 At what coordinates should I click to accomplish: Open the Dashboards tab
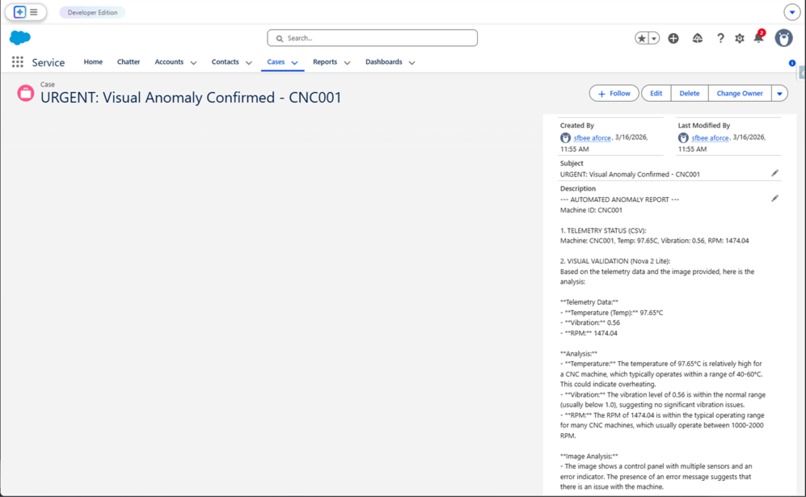384,62
